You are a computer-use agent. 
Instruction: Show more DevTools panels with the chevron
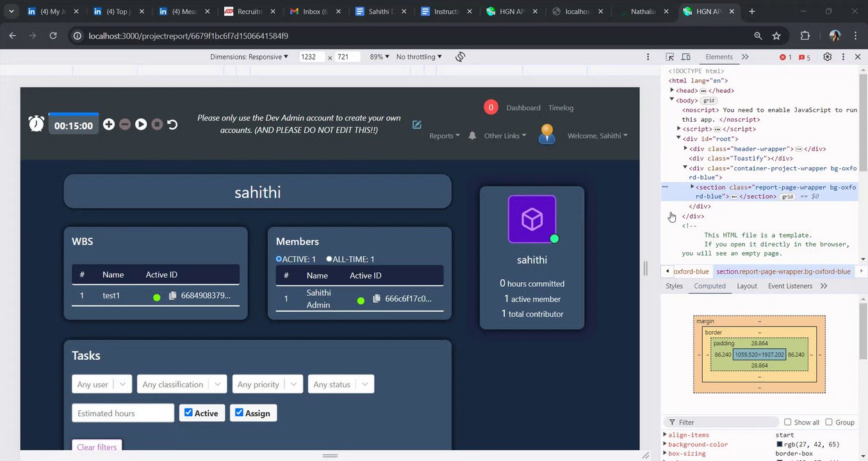tap(745, 57)
